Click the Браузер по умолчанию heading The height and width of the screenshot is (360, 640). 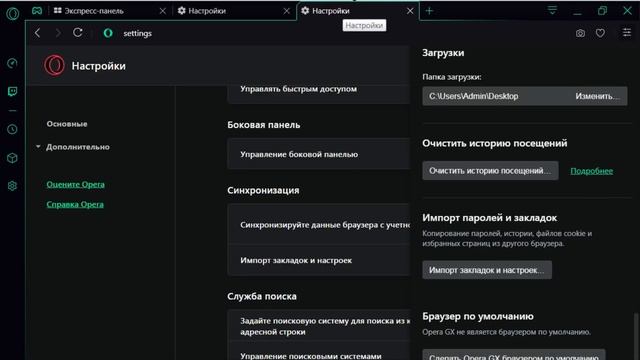tap(478, 316)
